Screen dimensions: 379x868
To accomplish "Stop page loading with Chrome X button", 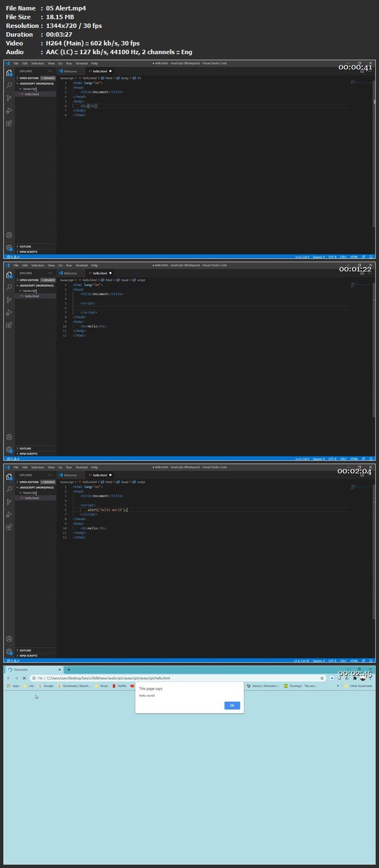I will point(24,678).
